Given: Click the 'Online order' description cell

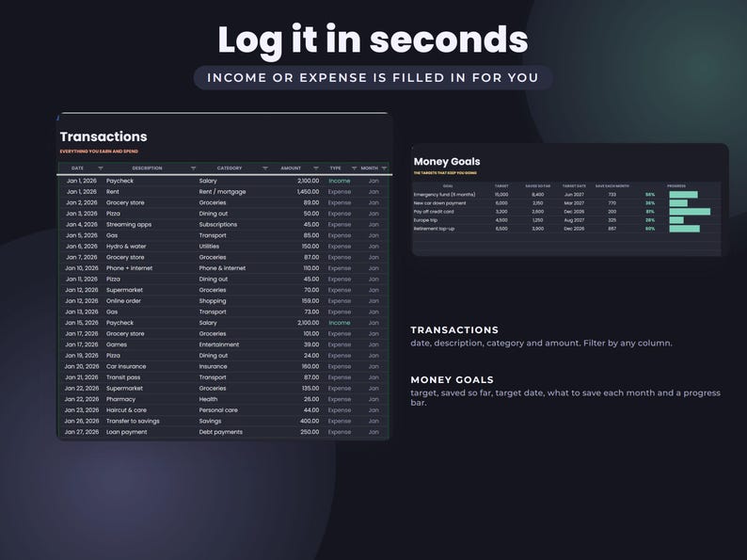Looking at the screenshot, I should pyautogui.click(x=123, y=301).
